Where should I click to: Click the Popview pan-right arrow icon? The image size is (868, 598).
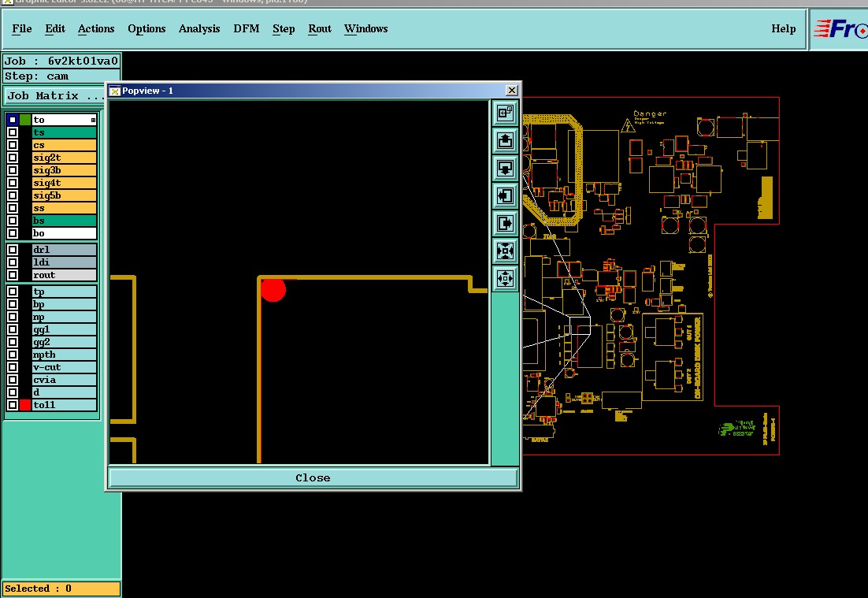pyautogui.click(x=505, y=223)
